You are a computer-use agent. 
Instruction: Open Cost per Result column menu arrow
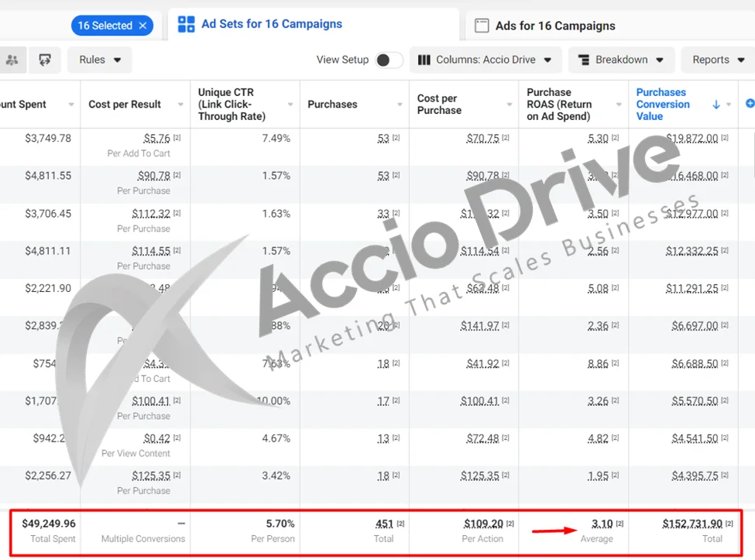point(180,105)
